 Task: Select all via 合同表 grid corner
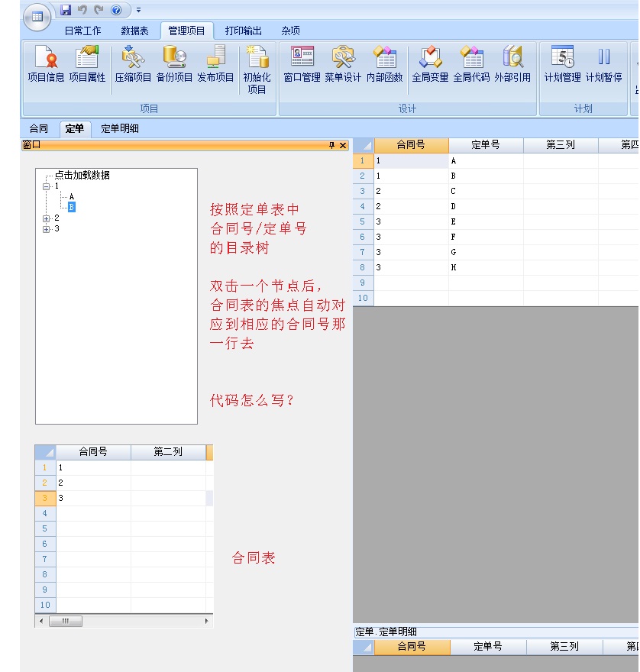pos(45,452)
